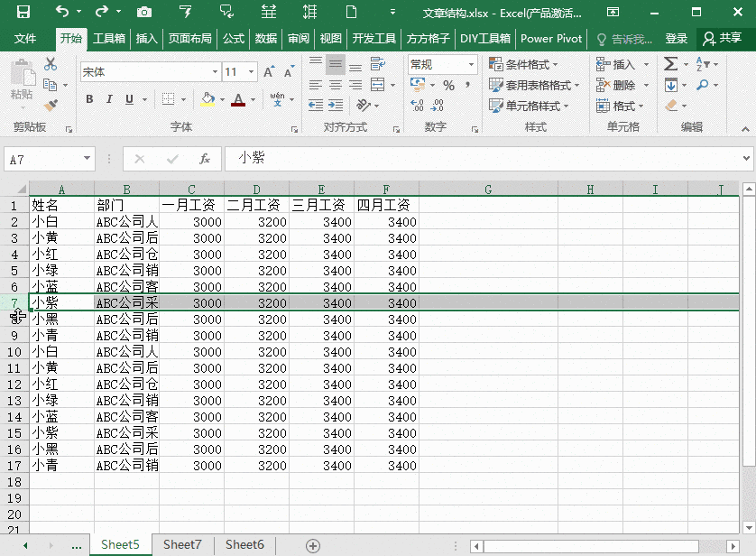The width and height of the screenshot is (756, 556).
Task: Toggle italic formatting
Action: 110,99
